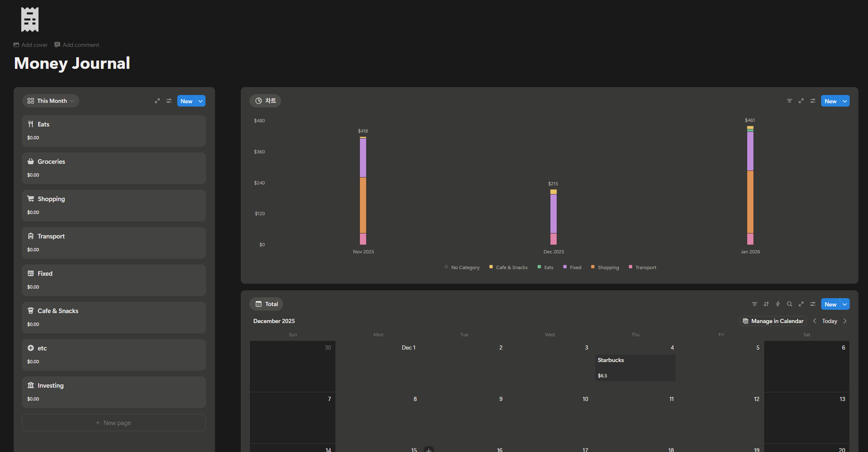Expand the chart view to full page

[x=801, y=101]
